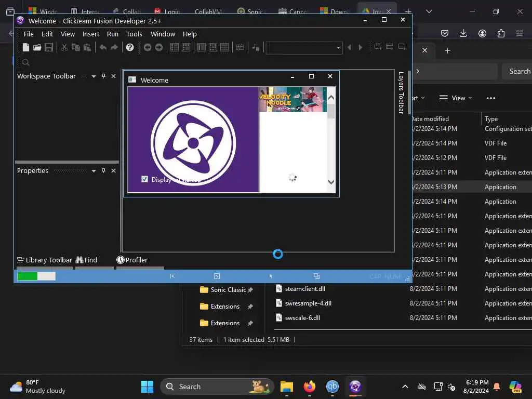Open Help contents question mark icon
532x399 pixels.
[x=129, y=47]
